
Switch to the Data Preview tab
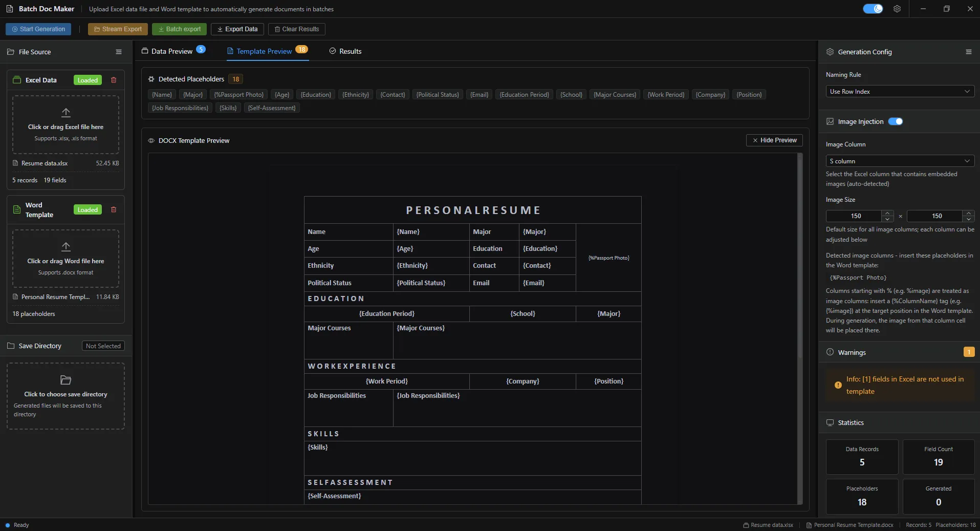(x=173, y=51)
